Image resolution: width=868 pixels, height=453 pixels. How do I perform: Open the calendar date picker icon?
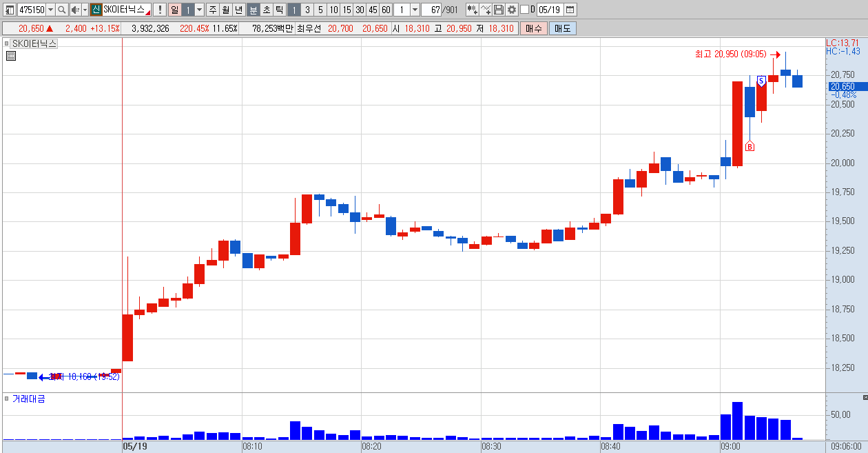(x=570, y=10)
